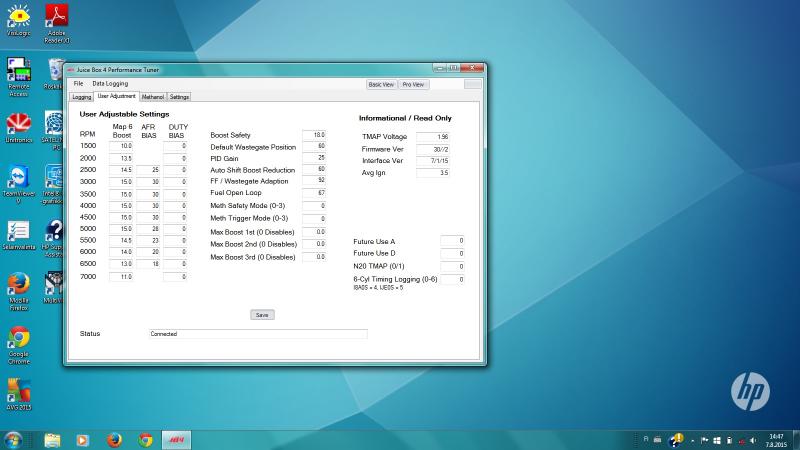The width and height of the screenshot is (800, 450).
Task: Click the Basic View button
Action: [x=381, y=85]
